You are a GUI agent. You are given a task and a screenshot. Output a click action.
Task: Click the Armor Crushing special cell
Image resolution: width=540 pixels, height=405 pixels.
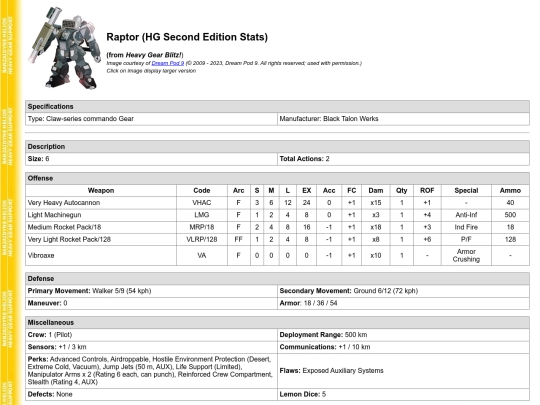466,256
